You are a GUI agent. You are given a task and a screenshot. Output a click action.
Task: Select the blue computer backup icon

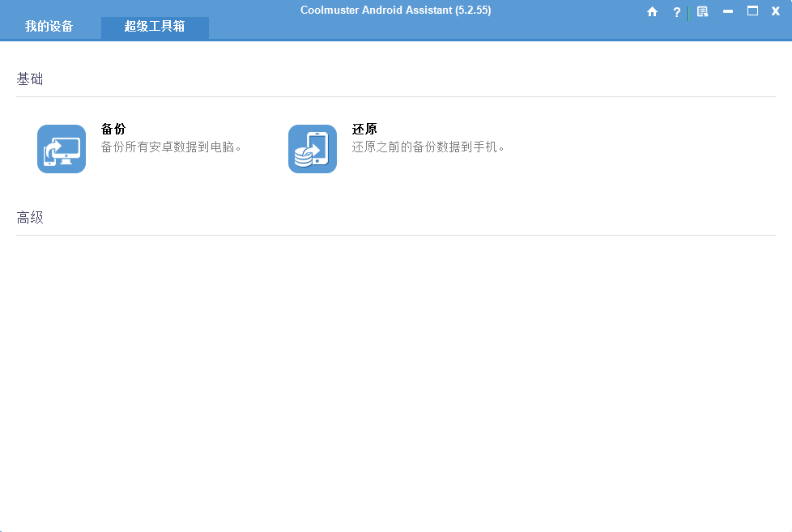[61, 149]
